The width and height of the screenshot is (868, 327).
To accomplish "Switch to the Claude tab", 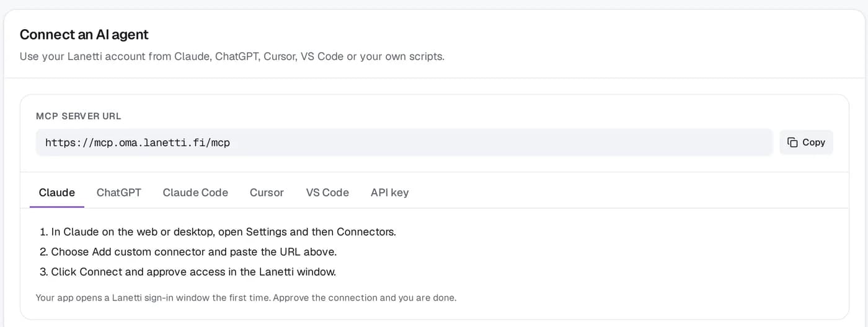I will pos(57,193).
